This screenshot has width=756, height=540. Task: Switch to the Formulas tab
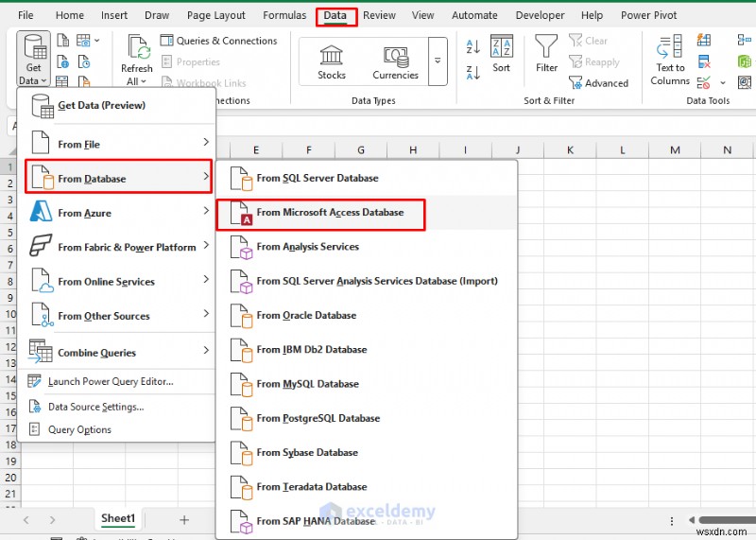(x=284, y=15)
